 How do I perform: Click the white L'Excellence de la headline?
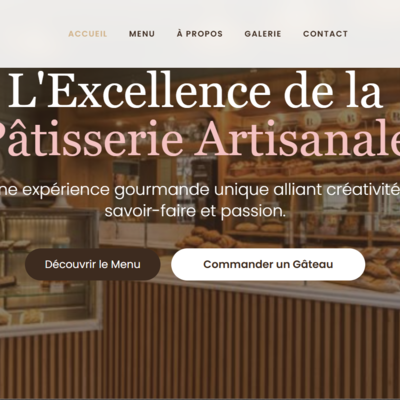pos(195,91)
